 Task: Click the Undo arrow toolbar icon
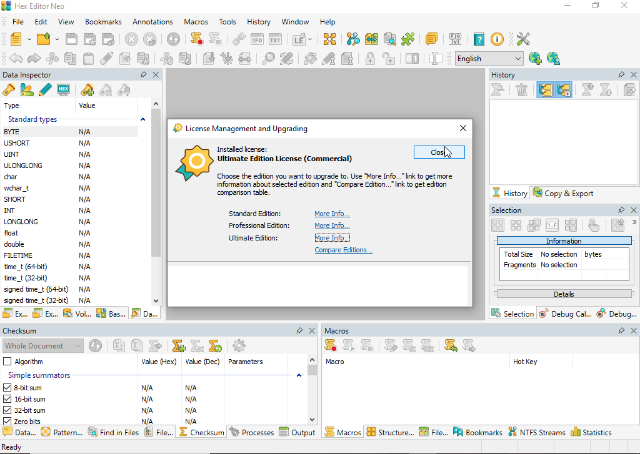point(16,58)
